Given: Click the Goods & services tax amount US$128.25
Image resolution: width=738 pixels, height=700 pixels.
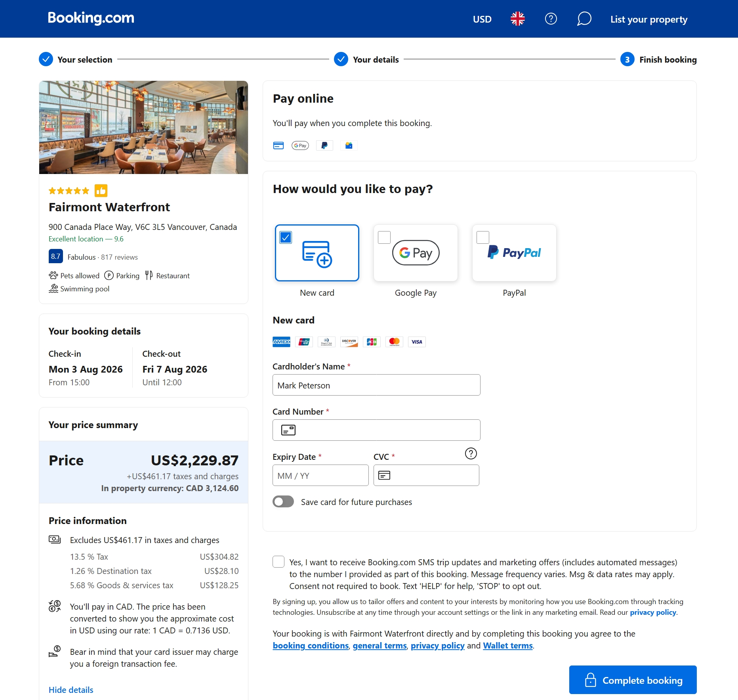Looking at the screenshot, I should [x=219, y=585].
